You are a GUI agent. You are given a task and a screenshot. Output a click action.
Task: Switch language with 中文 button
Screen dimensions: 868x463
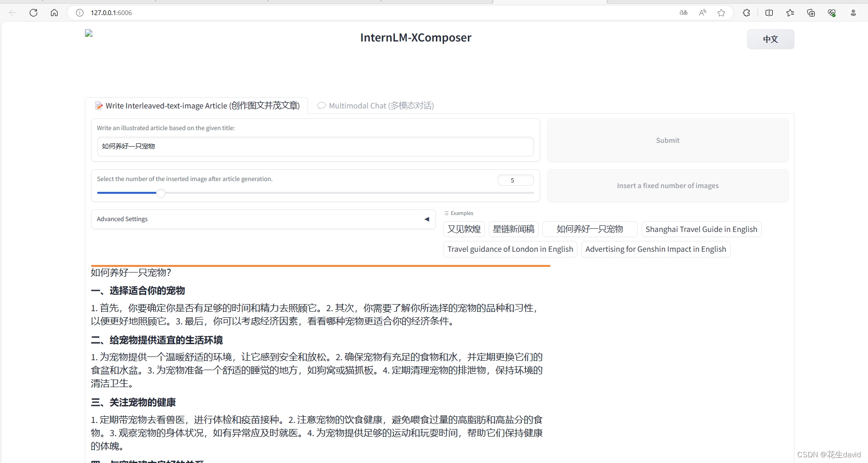pyautogui.click(x=770, y=39)
